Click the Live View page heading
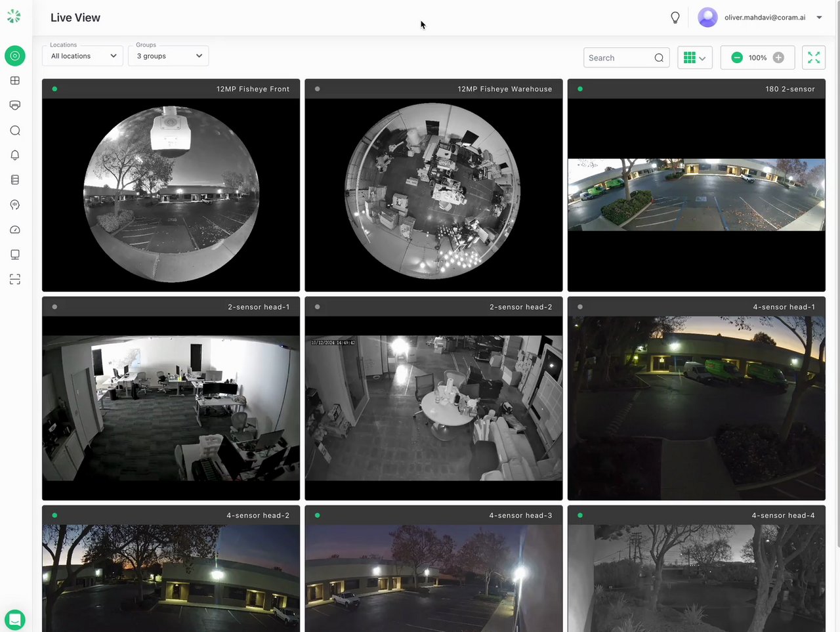 pyautogui.click(x=75, y=18)
